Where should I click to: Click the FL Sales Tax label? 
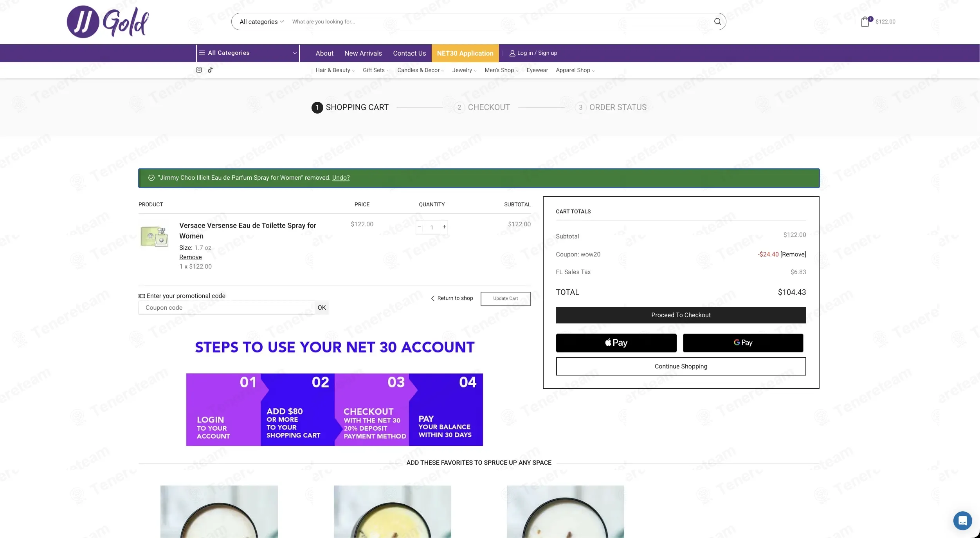(x=573, y=272)
